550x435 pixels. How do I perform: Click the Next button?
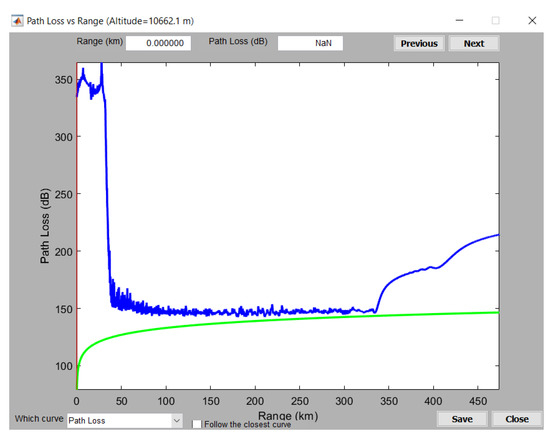tap(474, 44)
